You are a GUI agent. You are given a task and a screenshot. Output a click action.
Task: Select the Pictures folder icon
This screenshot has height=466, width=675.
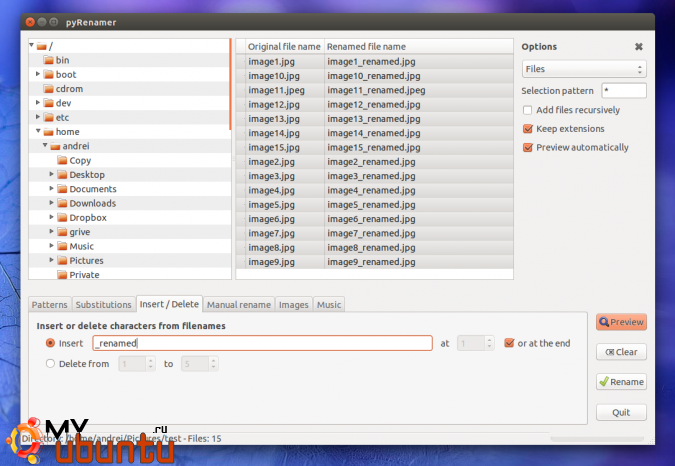click(62, 260)
